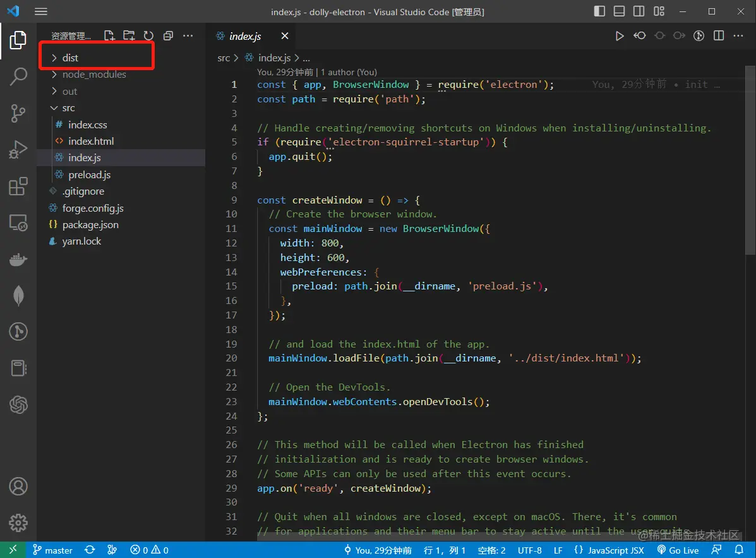Open the Docker view in activity bar

coord(18,260)
